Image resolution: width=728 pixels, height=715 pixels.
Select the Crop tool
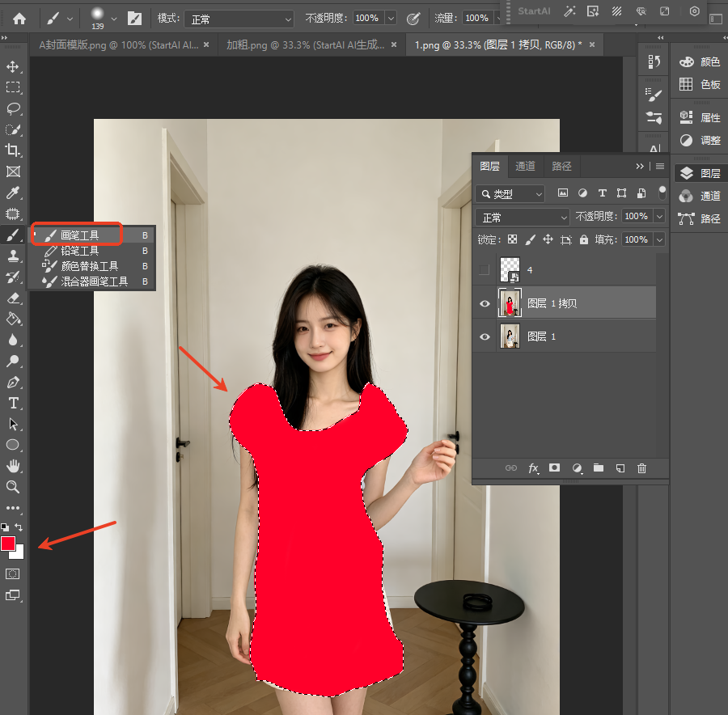[x=12, y=150]
